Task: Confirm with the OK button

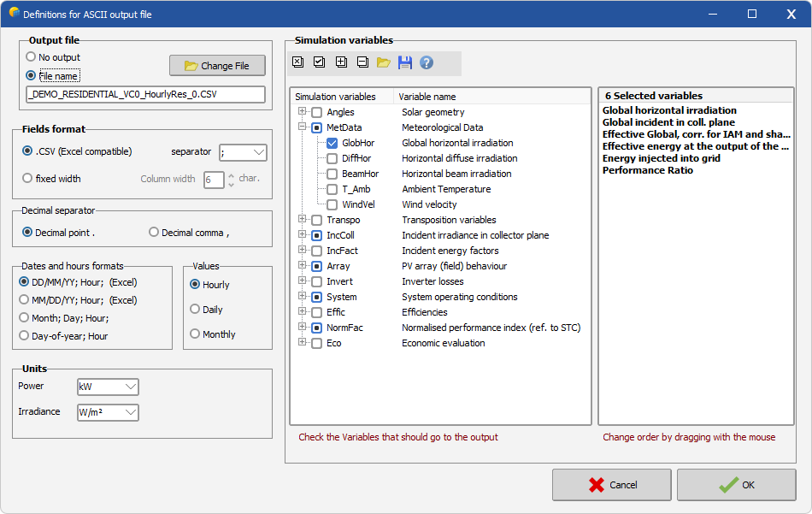Action: click(x=737, y=485)
